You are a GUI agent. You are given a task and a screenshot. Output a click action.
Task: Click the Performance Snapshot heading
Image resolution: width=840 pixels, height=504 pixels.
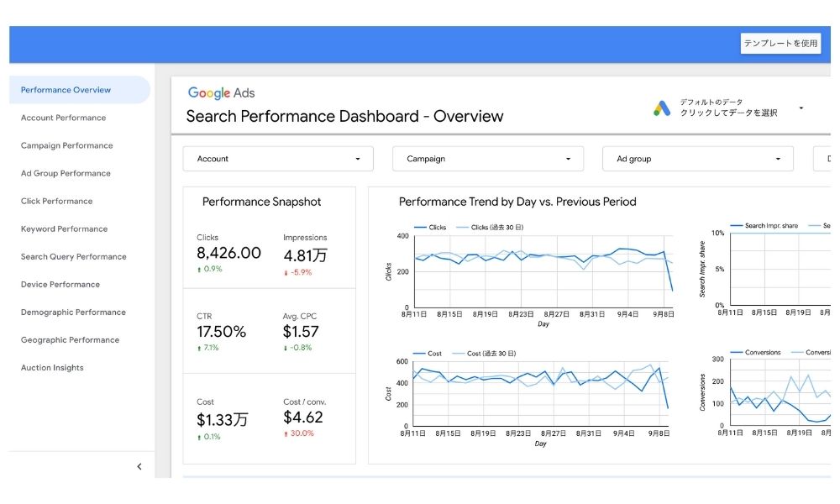pyautogui.click(x=262, y=202)
